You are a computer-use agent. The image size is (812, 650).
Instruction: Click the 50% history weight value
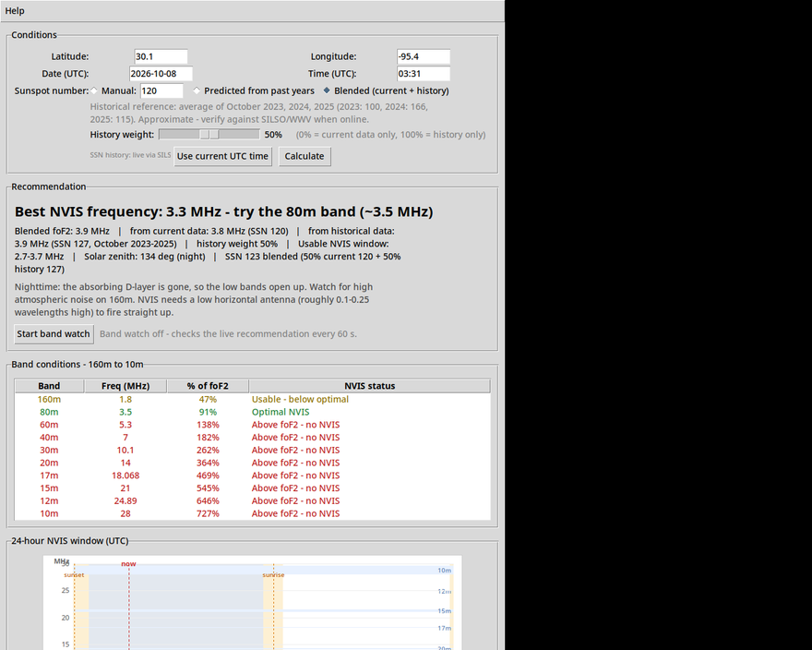(x=273, y=135)
